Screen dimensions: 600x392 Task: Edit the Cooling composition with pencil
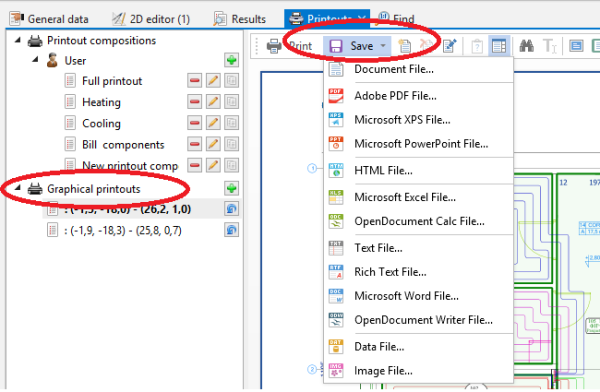click(213, 123)
